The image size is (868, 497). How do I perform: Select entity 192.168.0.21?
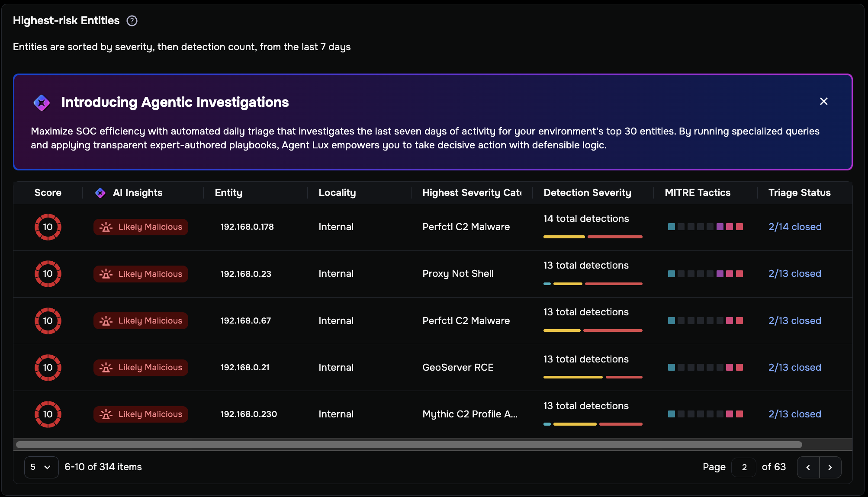(245, 367)
